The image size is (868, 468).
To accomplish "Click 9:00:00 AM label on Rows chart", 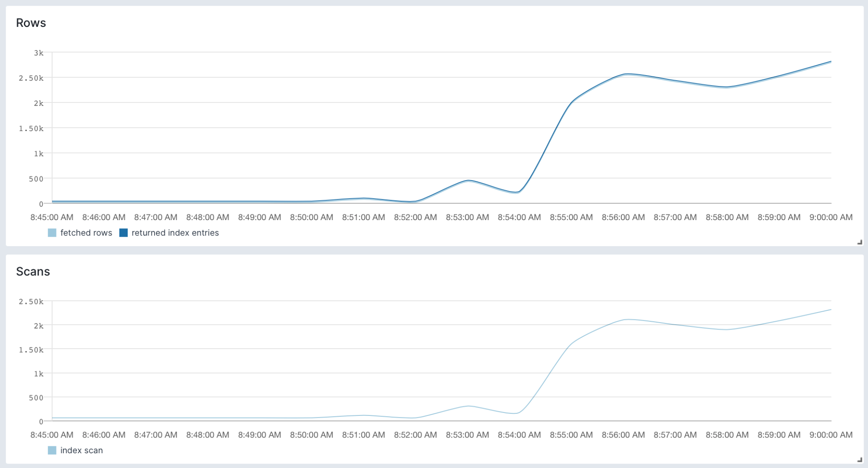I will [x=831, y=217].
